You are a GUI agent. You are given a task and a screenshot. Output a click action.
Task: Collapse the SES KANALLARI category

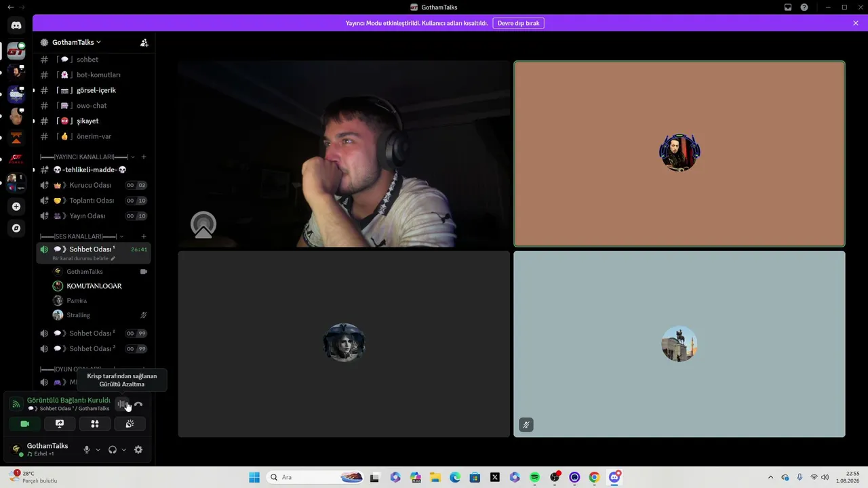(x=122, y=237)
